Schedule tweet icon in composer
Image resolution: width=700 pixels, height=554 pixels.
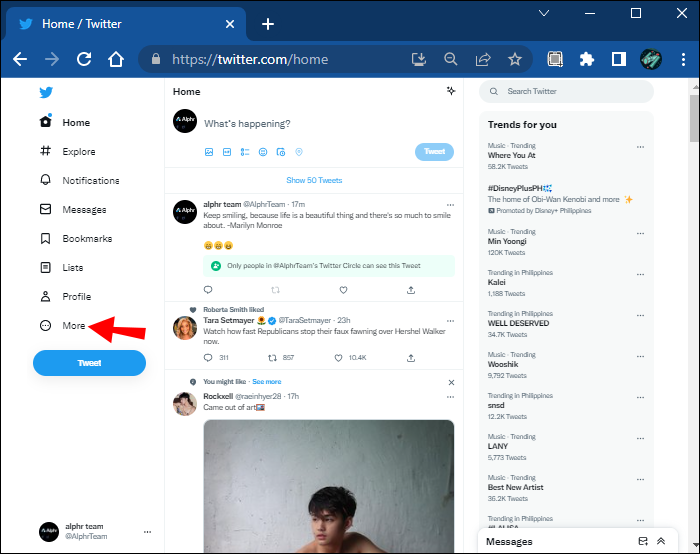pyautogui.click(x=281, y=152)
